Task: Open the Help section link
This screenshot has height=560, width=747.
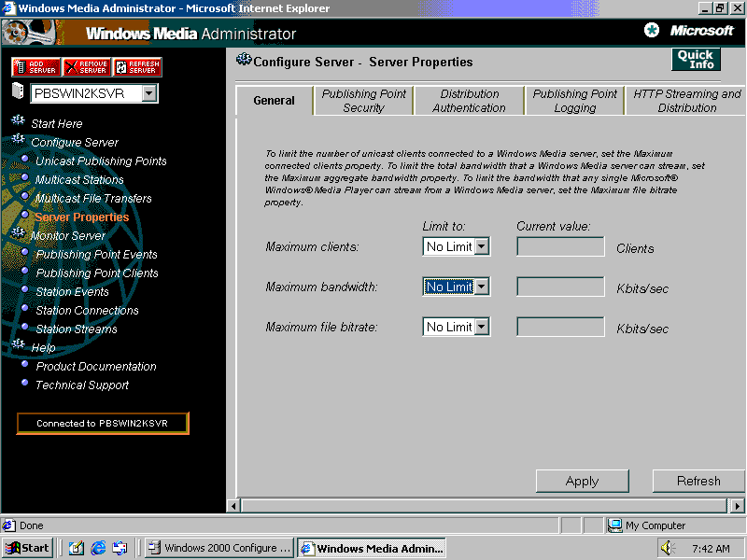Action: tap(43, 347)
